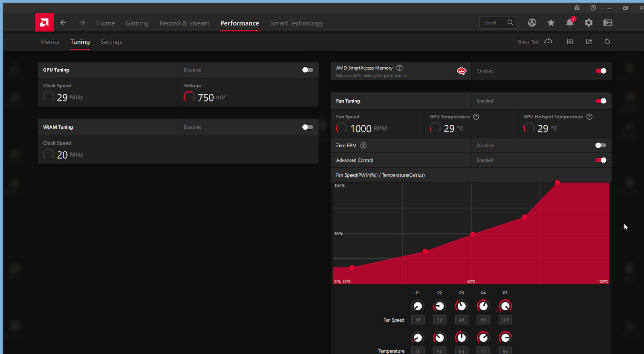Open the web browser globe icon
This screenshot has height=354, width=644.
[532, 23]
